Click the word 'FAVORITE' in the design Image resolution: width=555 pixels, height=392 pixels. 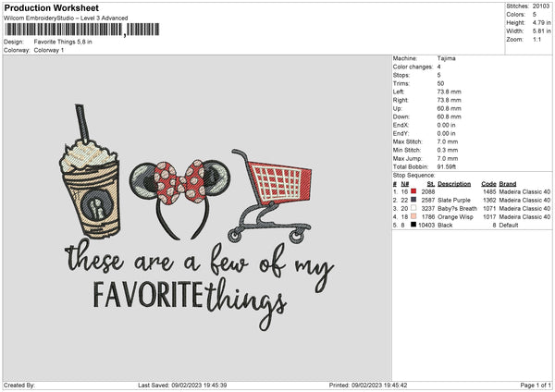[x=148, y=295]
